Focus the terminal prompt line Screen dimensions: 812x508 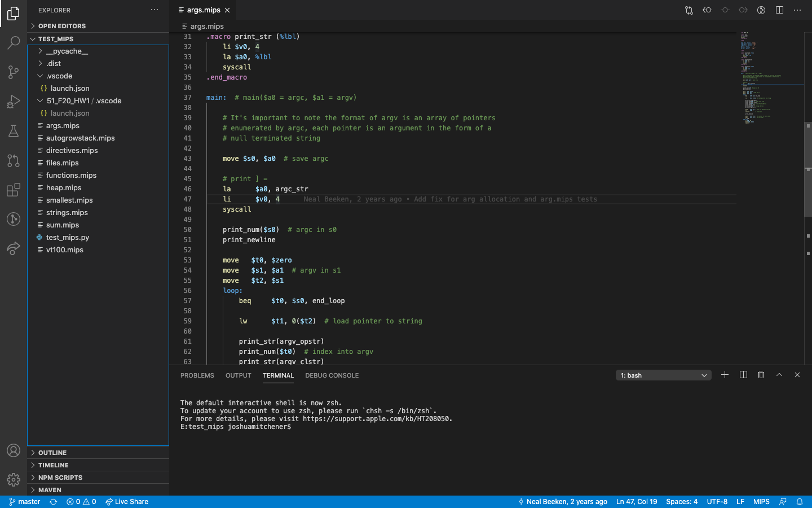236,427
